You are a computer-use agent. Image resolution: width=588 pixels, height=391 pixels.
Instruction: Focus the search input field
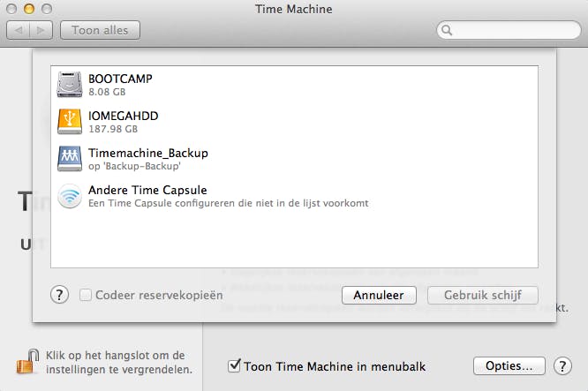(x=512, y=31)
